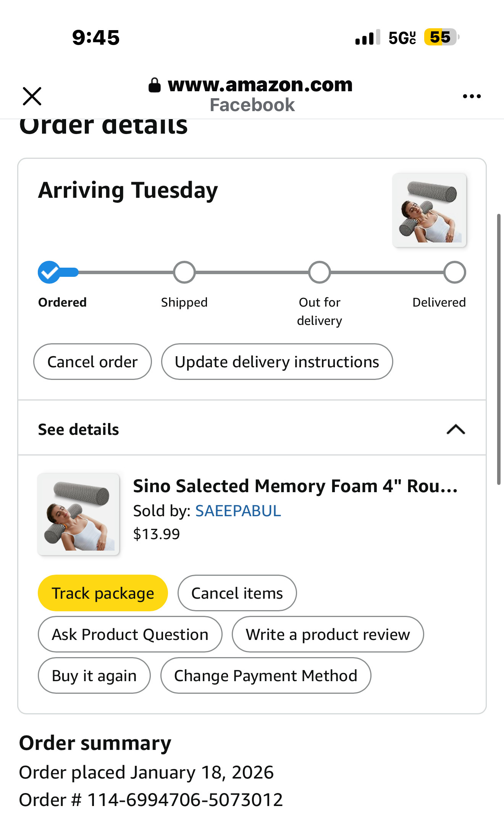This screenshot has width=504, height=819.
Task: Tap the Out for delivery progress circle
Action: (320, 273)
